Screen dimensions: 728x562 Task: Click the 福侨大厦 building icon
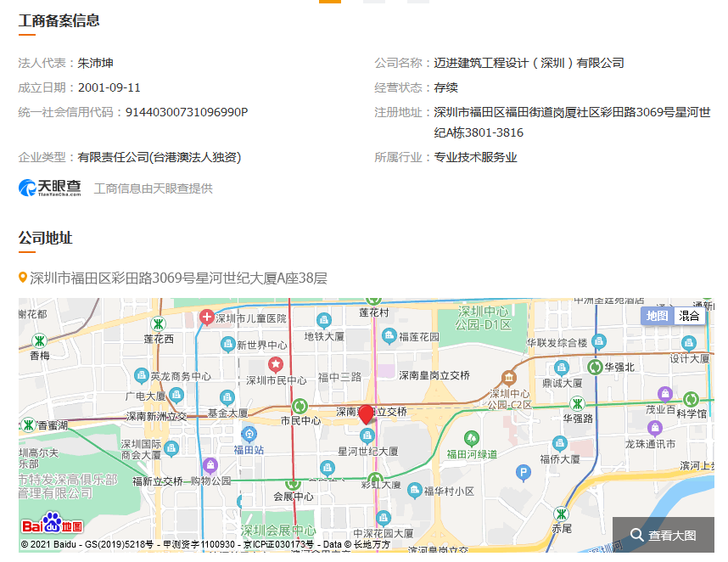tap(559, 443)
